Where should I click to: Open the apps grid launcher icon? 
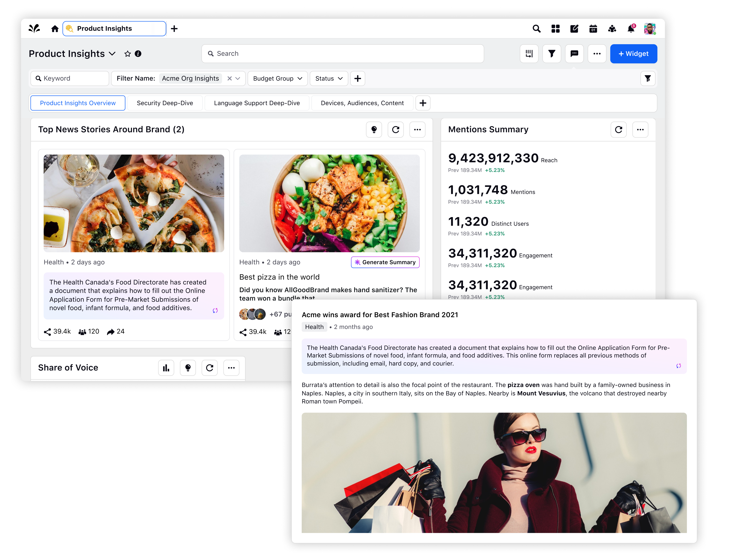tap(555, 29)
